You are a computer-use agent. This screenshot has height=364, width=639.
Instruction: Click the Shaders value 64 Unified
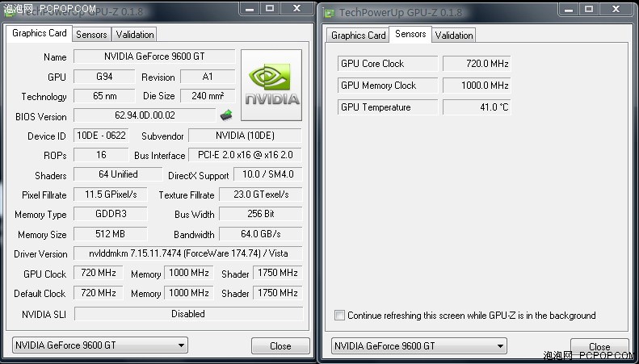click(x=118, y=174)
